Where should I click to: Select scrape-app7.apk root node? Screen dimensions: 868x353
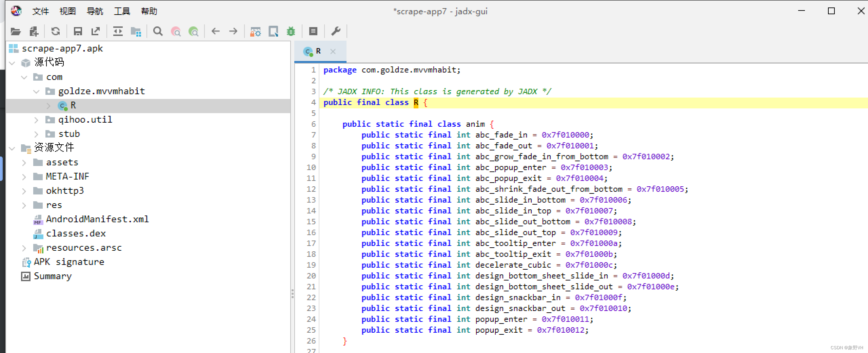click(62, 48)
